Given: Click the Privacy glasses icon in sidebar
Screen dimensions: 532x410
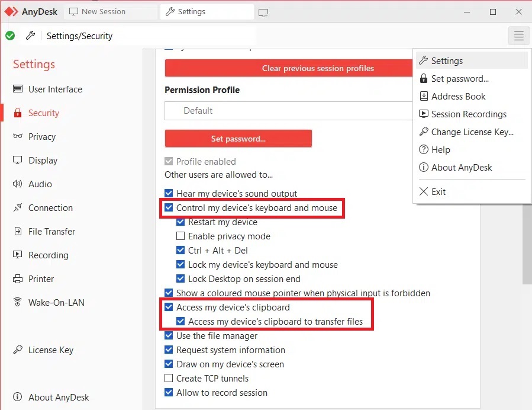Looking at the screenshot, I should (18, 136).
